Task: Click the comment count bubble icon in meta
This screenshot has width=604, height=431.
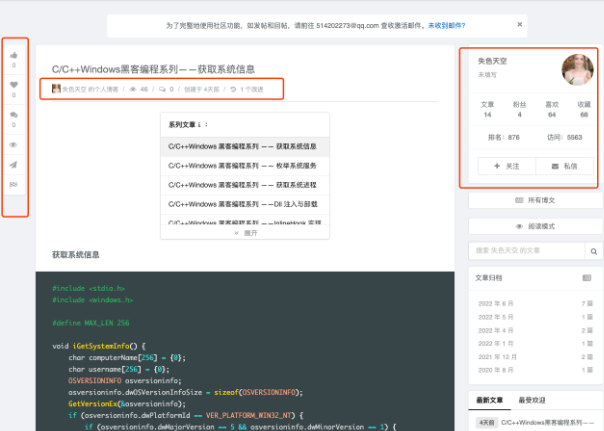Action: click(x=162, y=89)
